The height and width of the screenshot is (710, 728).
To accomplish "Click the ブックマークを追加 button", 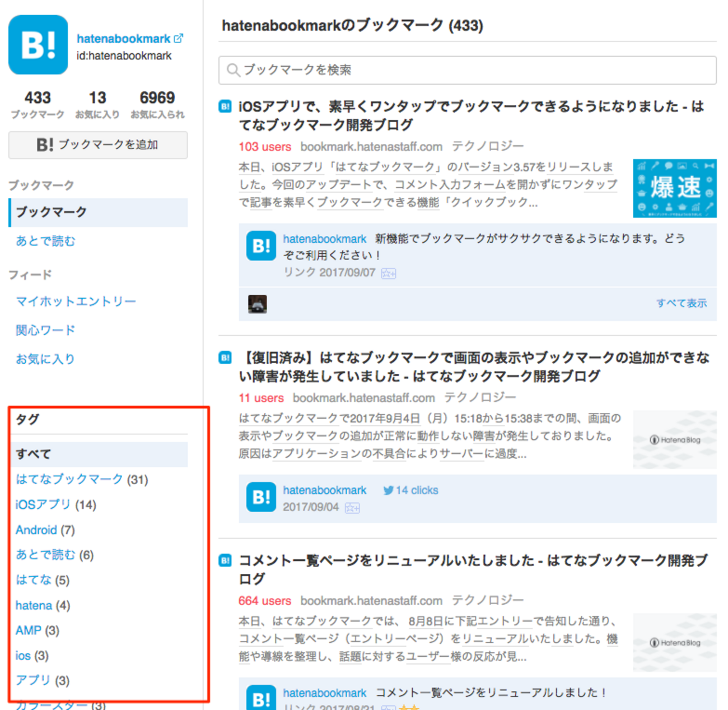I will (x=98, y=145).
